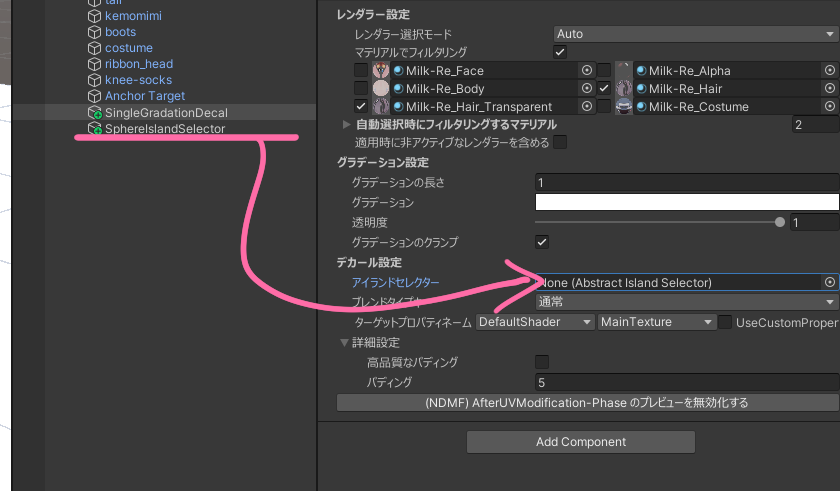This screenshot has width=840, height=491.
Task: Click the NDMF AfterUVModification-Phase preview disable button
Action: pyautogui.click(x=586, y=403)
